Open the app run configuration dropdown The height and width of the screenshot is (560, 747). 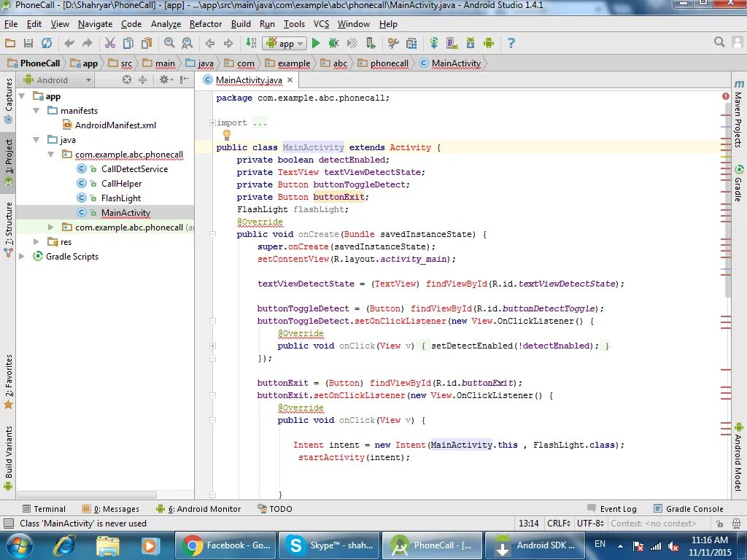pyautogui.click(x=285, y=43)
